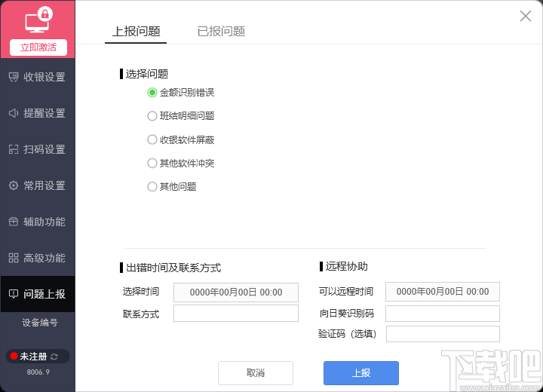Click the blue 上报 button
The height and width of the screenshot is (392, 543).
361,373
